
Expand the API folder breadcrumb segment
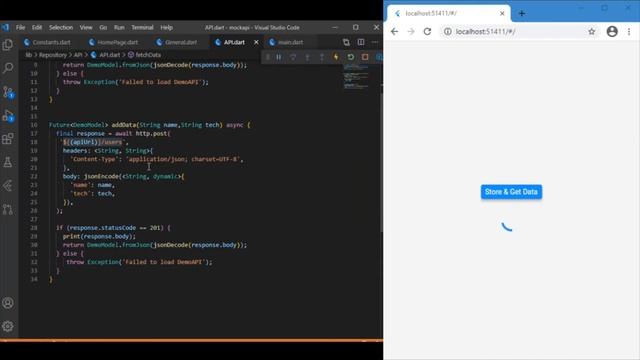click(78, 55)
